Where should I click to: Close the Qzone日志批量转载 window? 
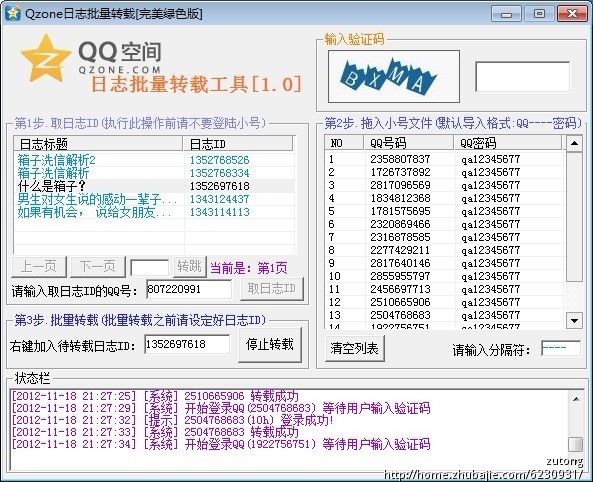[x=572, y=14]
